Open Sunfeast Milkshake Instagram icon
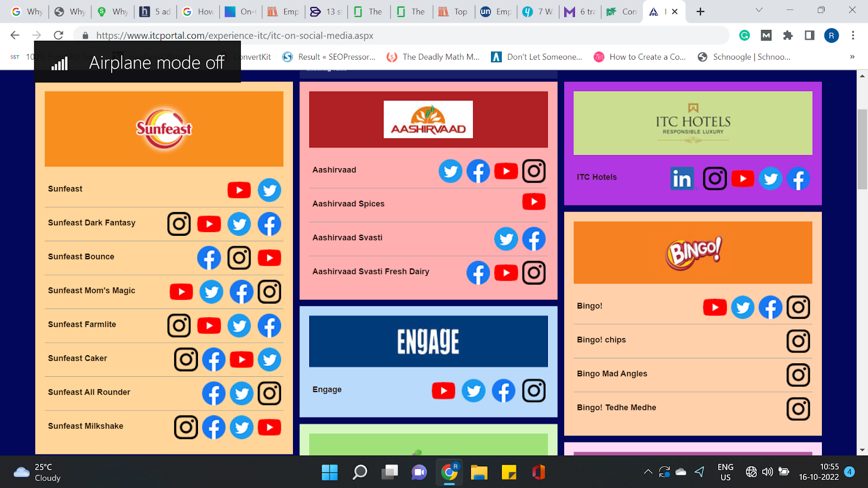This screenshot has height=488, width=868. [186, 427]
